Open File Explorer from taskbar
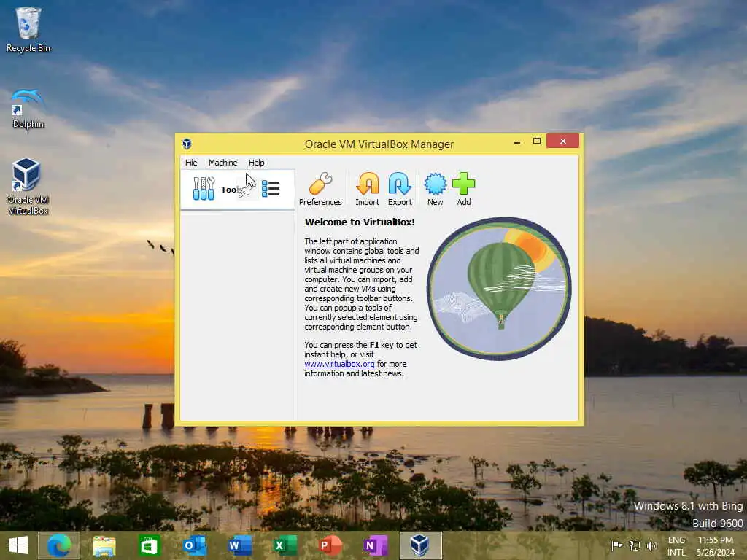 point(104,545)
